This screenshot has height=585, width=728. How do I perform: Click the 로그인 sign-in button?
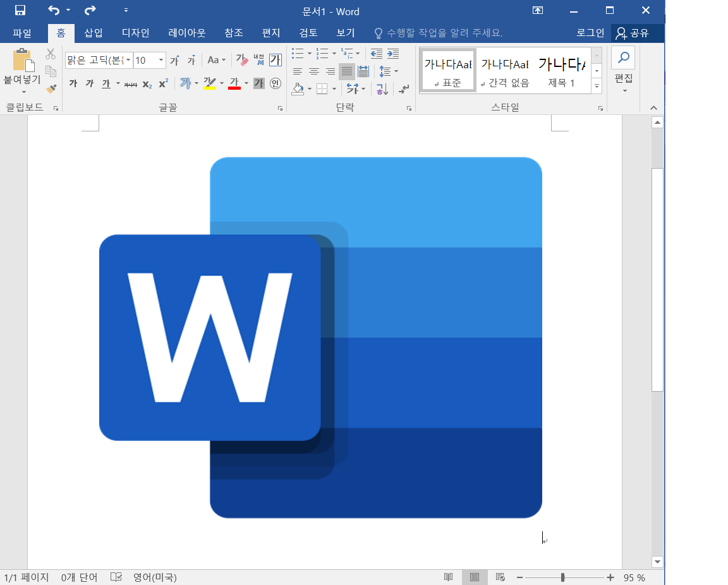point(590,33)
